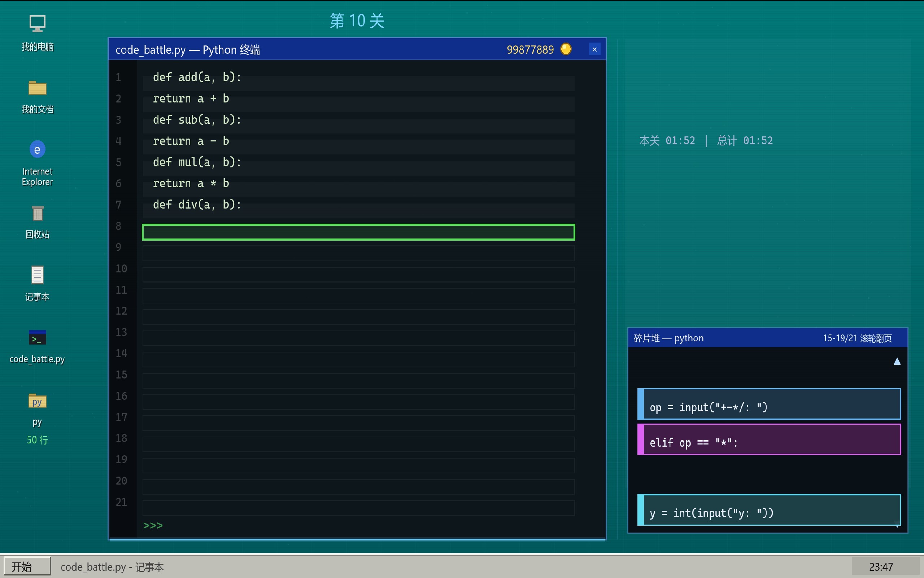Click the 99877889 coin score
924x578 pixels.
click(x=530, y=50)
